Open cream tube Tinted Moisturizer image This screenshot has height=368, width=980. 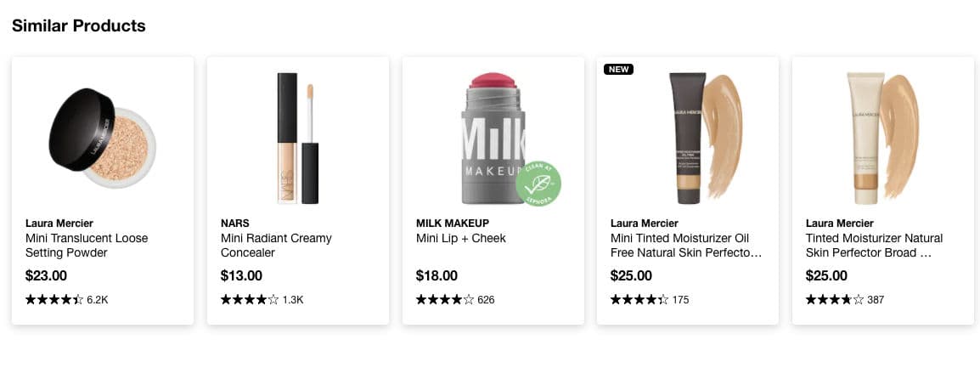click(882, 139)
